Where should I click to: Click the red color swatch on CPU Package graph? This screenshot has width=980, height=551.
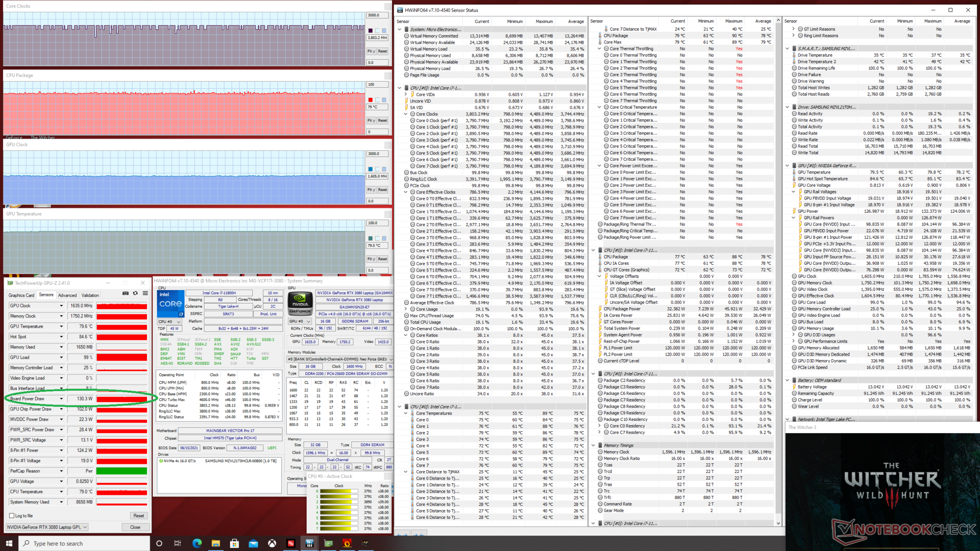pyautogui.click(x=370, y=100)
